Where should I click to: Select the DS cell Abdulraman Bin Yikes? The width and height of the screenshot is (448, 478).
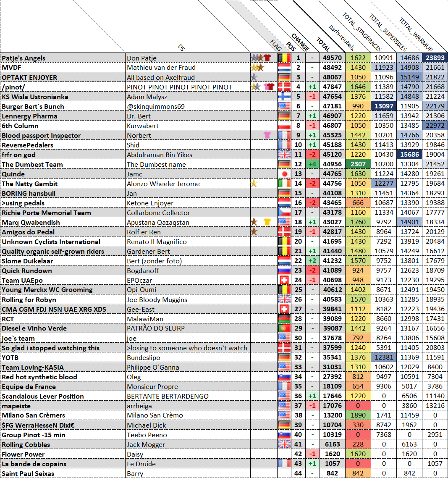click(188, 155)
